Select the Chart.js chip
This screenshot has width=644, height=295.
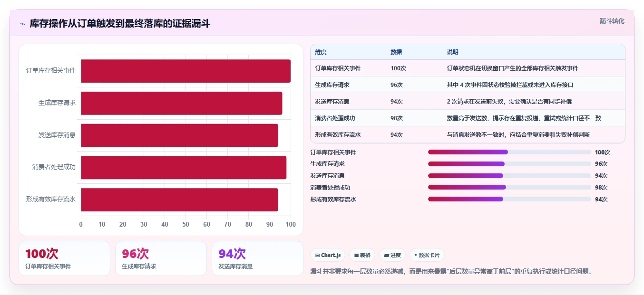click(328, 255)
